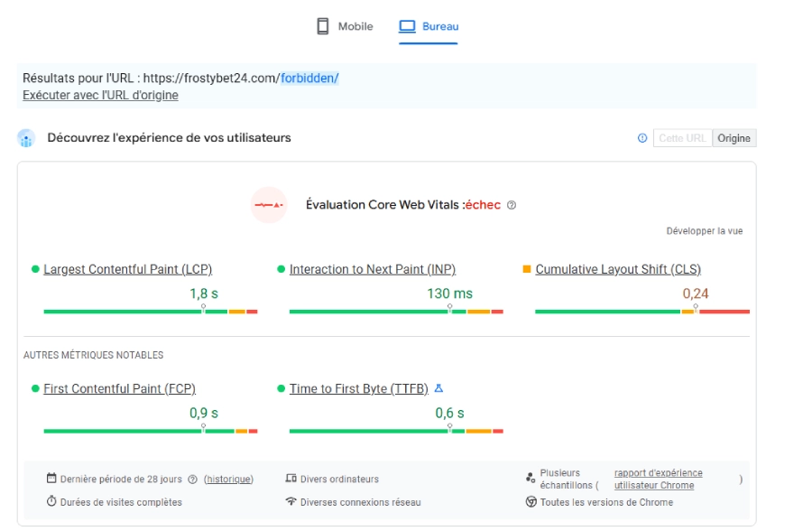812x531 pixels.
Task: Switch to the Mobile tab
Action: coord(344,26)
